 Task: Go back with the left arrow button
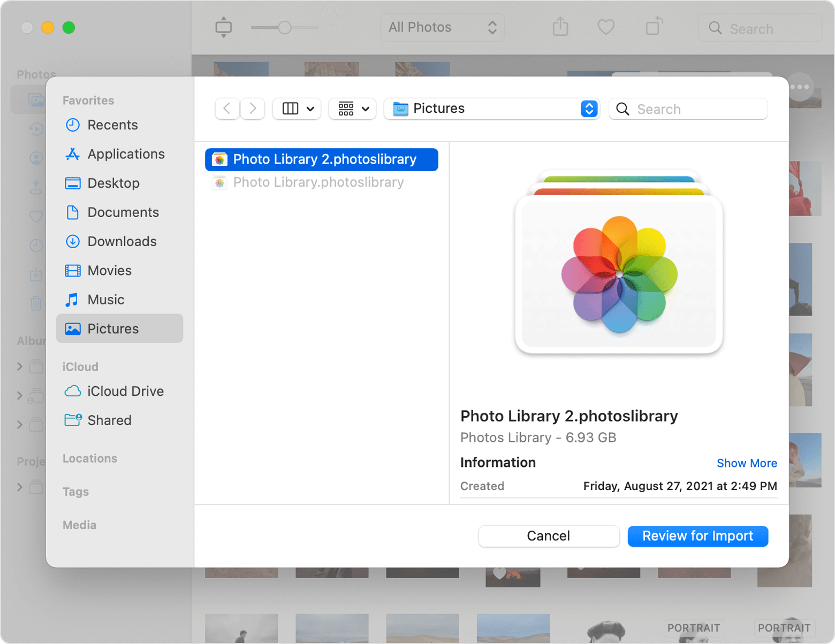(227, 109)
